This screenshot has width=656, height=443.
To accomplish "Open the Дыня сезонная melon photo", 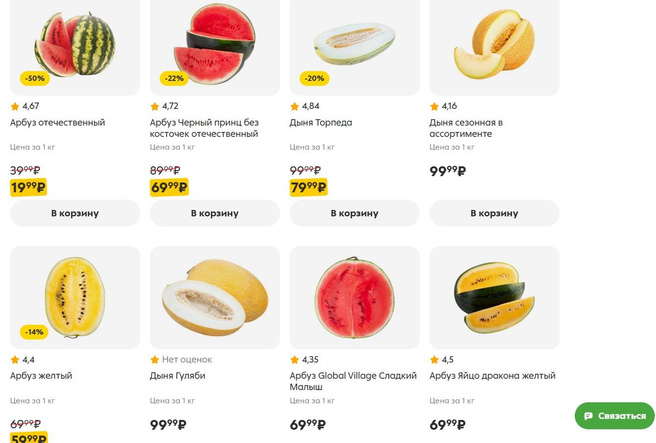I will 494,45.
